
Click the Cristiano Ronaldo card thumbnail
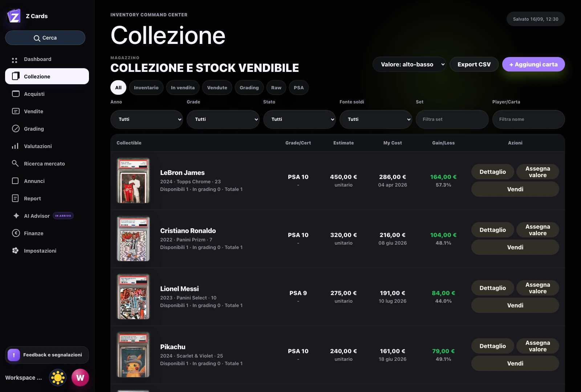tap(133, 238)
